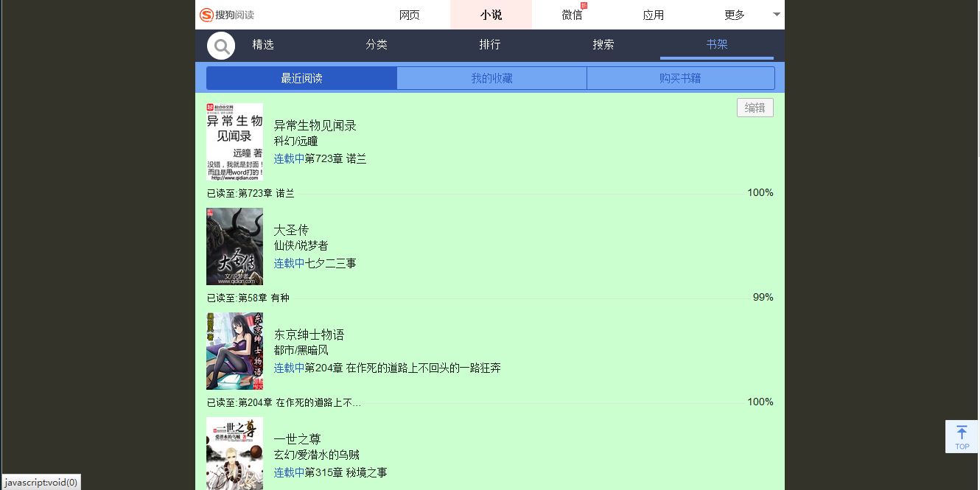The height and width of the screenshot is (490, 980).
Task: Click the 微信 new badge icon
Action: pos(584,6)
